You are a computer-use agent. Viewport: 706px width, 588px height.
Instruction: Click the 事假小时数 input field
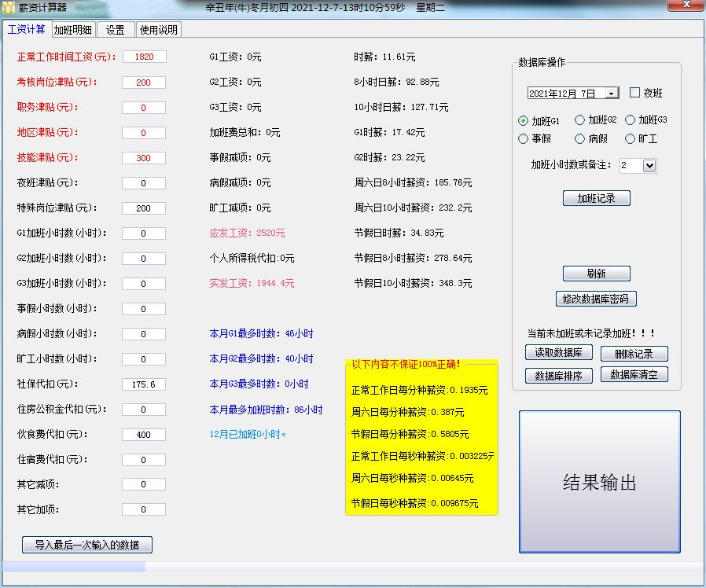coord(144,309)
